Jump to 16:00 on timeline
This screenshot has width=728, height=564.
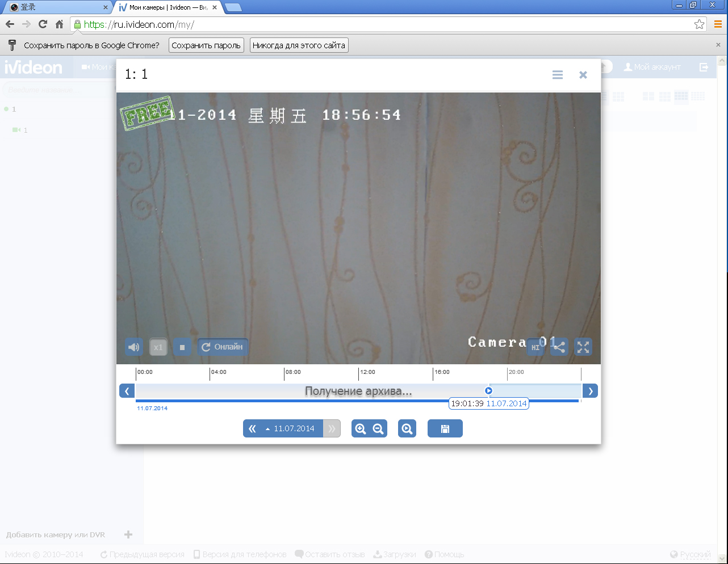pyautogui.click(x=441, y=372)
